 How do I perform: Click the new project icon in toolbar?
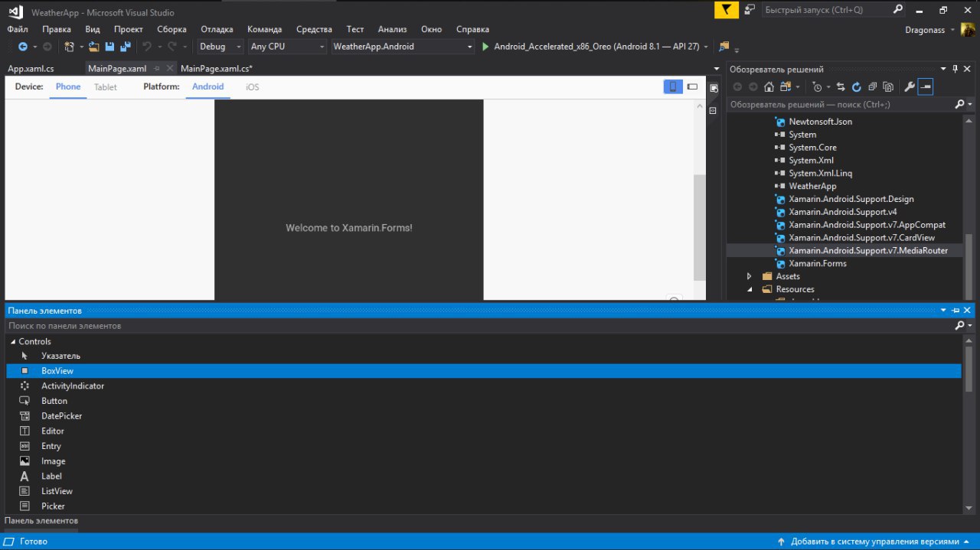tap(70, 47)
